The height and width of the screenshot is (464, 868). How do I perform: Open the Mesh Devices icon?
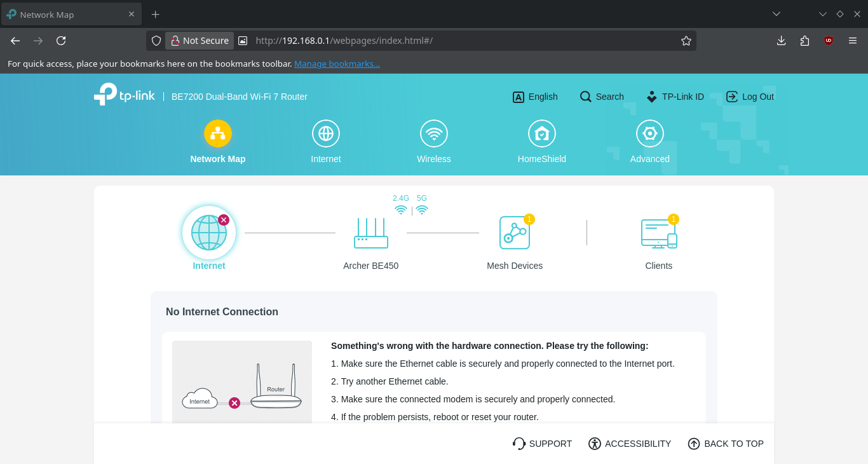(x=515, y=233)
